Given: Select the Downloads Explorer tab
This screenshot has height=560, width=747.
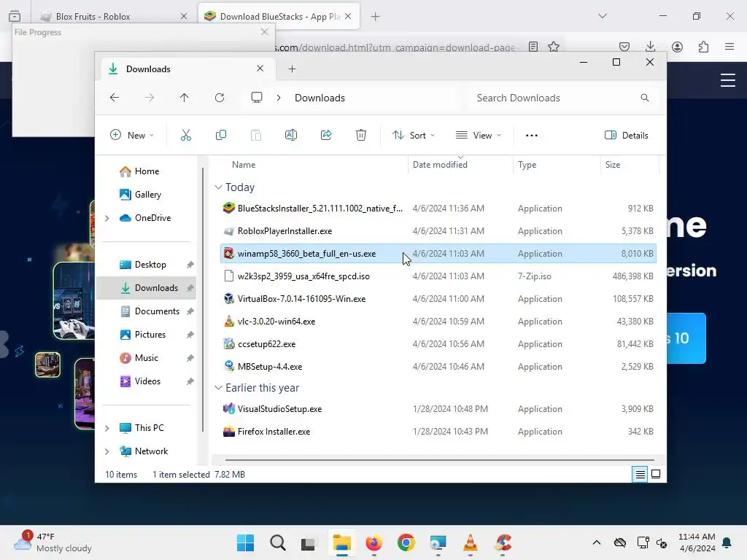Looking at the screenshot, I should pyautogui.click(x=187, y=69).
